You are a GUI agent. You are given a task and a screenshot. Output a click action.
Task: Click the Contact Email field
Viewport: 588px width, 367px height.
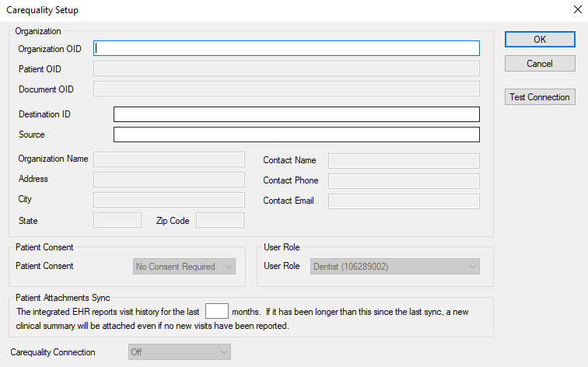[x=404, y=201]
